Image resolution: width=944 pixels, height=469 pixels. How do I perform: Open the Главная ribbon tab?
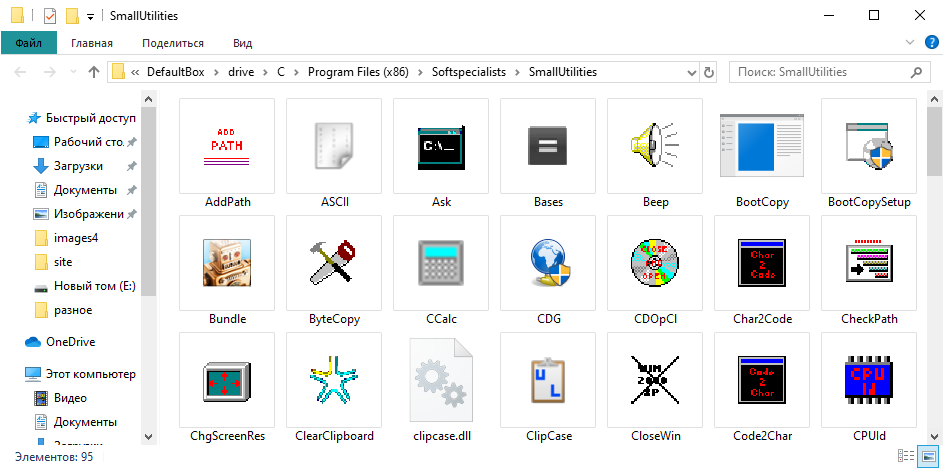coord(92,43)
